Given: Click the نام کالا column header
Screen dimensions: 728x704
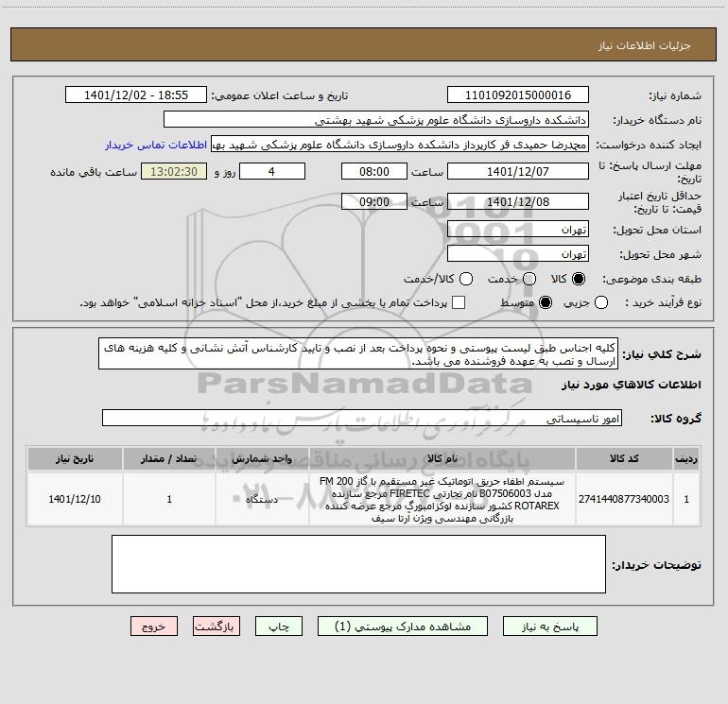Looking at the screenshot, I should [442, 458].
